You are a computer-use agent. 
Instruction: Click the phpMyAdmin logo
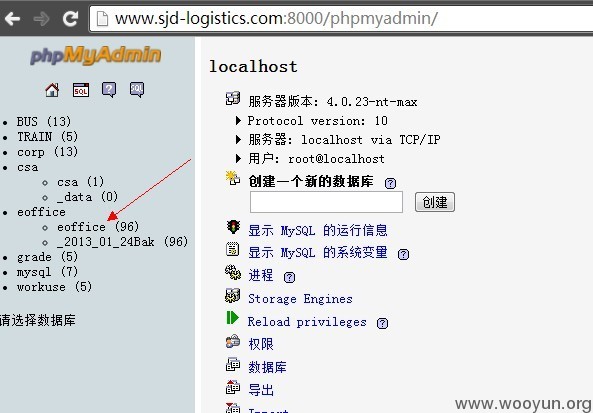click(x=96, y=55)
